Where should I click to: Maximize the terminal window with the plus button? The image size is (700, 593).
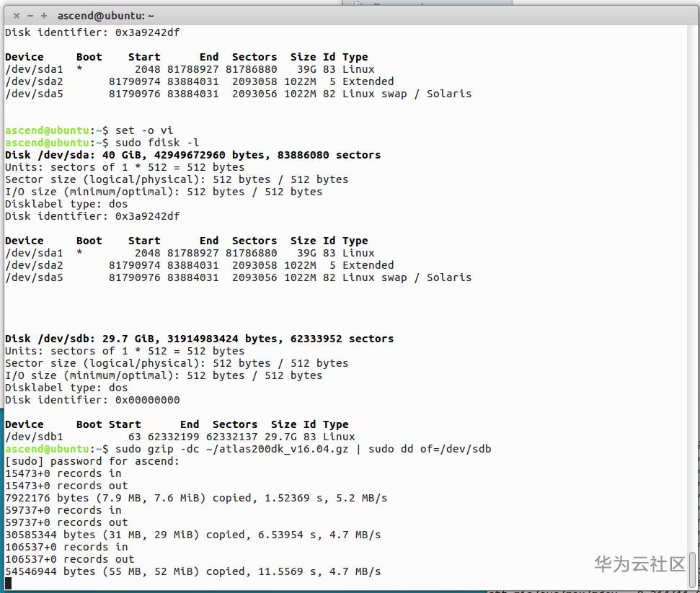click(44, 16)
